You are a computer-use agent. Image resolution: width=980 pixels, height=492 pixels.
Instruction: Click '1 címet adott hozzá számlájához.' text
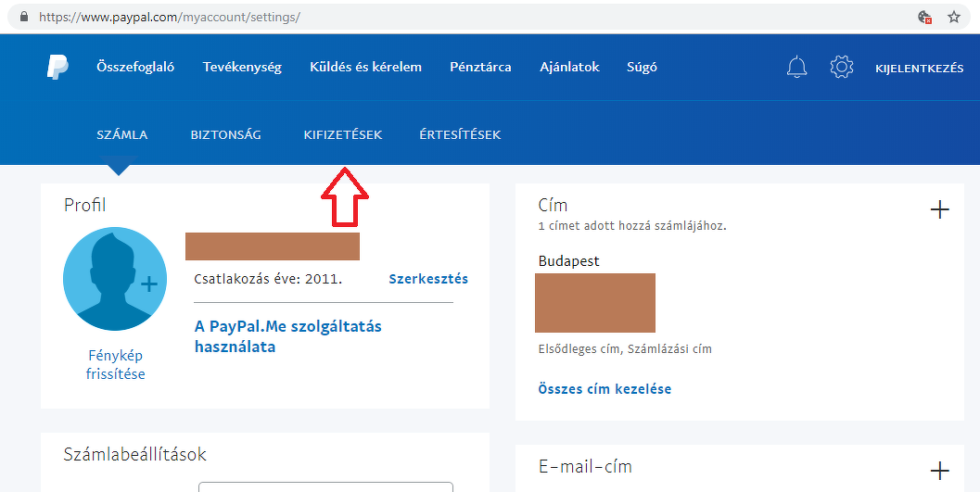pyautogui.click(x=632, y=226)
